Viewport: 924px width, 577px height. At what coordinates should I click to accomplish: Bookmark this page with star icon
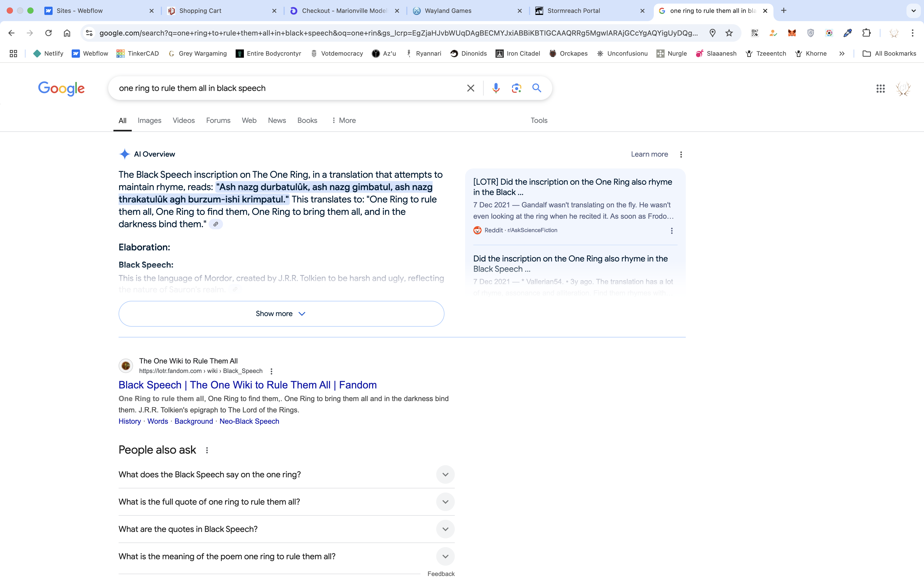(x=729, y=33)
